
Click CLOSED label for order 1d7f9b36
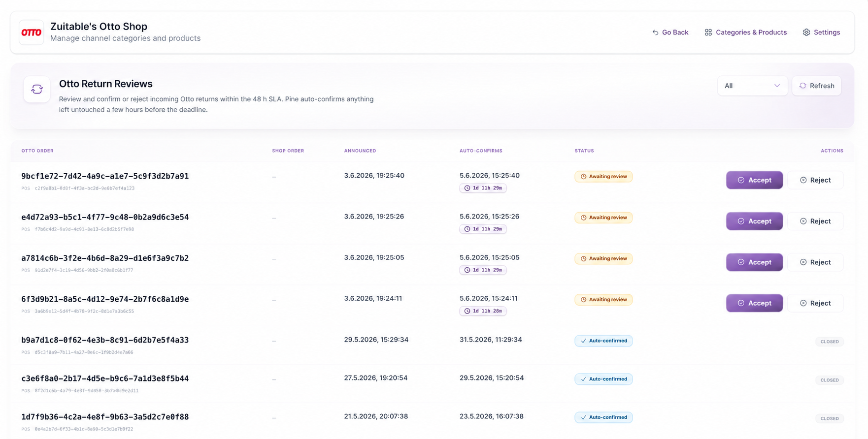(x=830, y=418)
